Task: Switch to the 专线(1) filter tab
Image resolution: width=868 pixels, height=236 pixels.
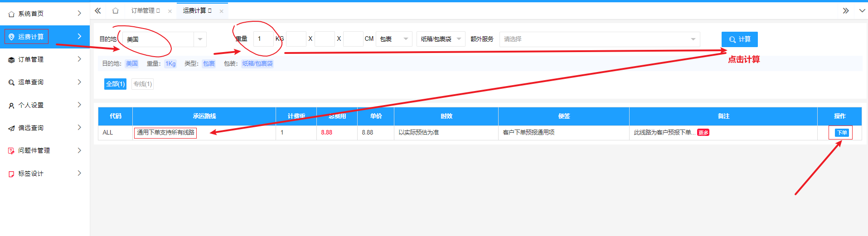Action: pyautogui.click(x=142, y=84)
